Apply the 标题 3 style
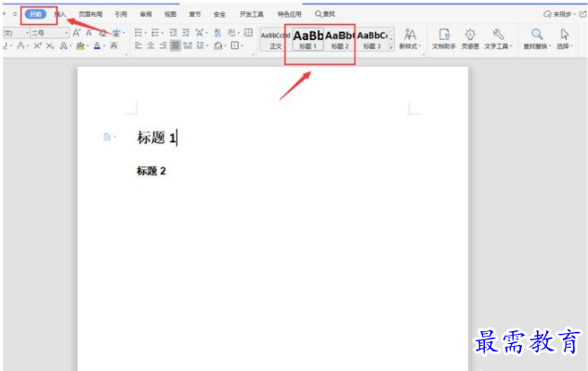Image resolution: width=588 pixels, height=371 pixels. 372,40
